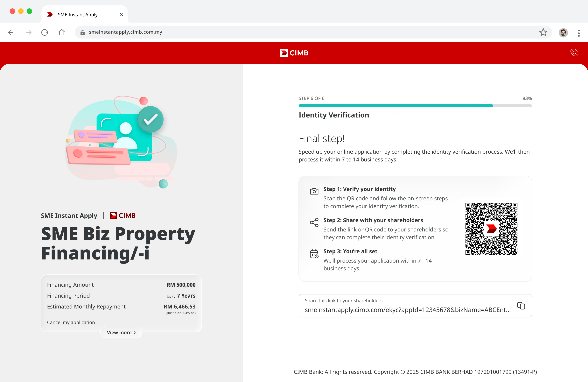Image resolution: width=588 pixels, height=382 pixels.
Task: Click the address bar URL field
Action: [313, 32]
